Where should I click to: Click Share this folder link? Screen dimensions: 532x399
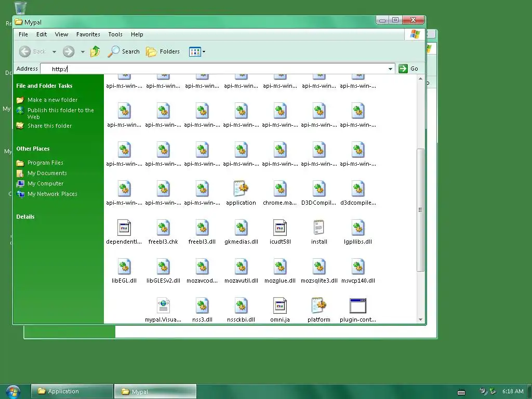49,126
